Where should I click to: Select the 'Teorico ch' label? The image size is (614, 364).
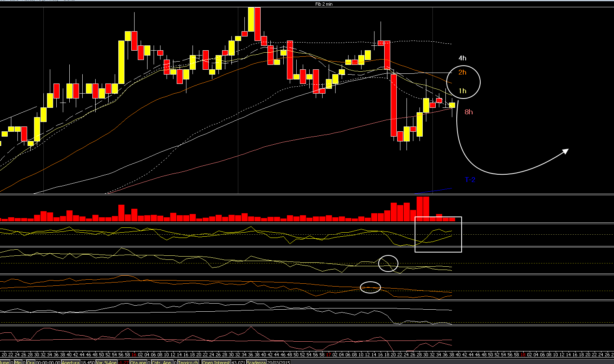(x=188, y=362)
